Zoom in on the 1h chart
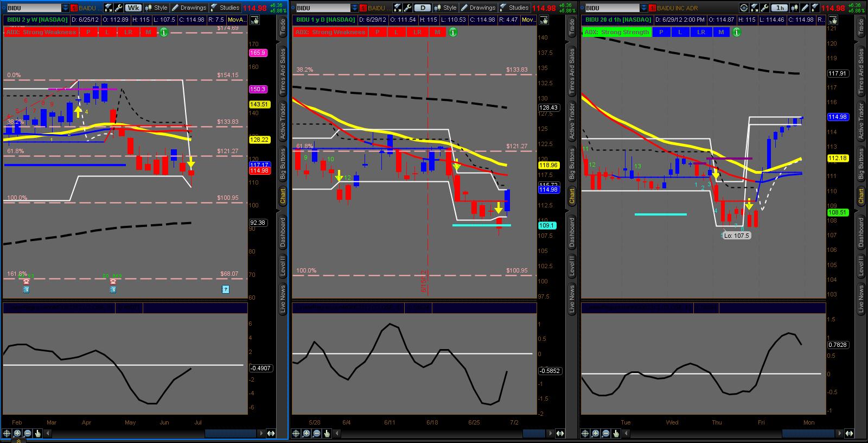Viewport: 868px width, 443px height. coord(595,433)
